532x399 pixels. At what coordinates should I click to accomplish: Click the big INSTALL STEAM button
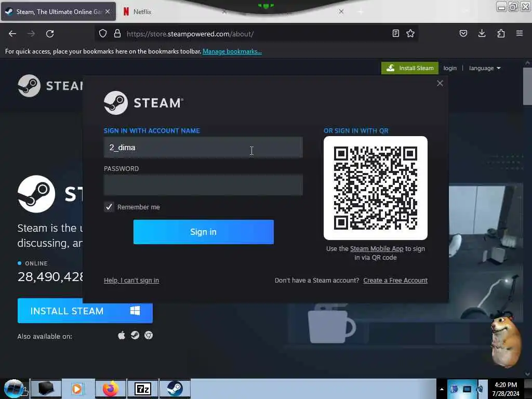click(85, 311)
